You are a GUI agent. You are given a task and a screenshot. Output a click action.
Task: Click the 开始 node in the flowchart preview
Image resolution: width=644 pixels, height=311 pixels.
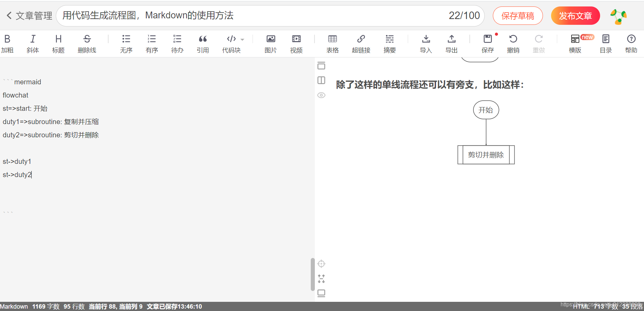tap(486, 110)
